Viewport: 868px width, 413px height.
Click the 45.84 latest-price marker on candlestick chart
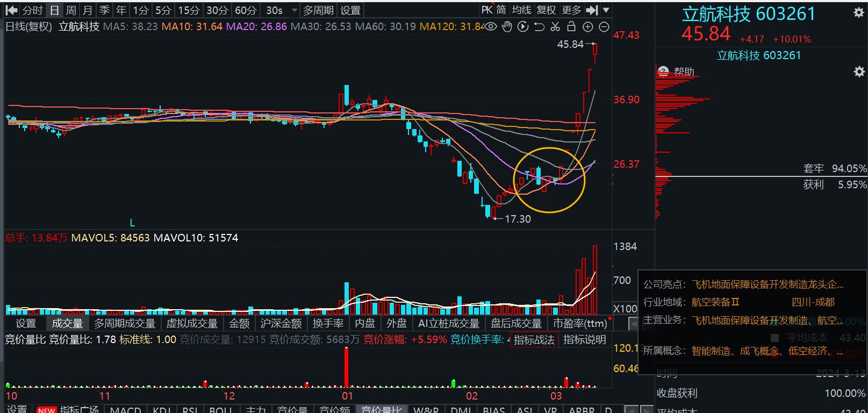(x=570, y=44)
